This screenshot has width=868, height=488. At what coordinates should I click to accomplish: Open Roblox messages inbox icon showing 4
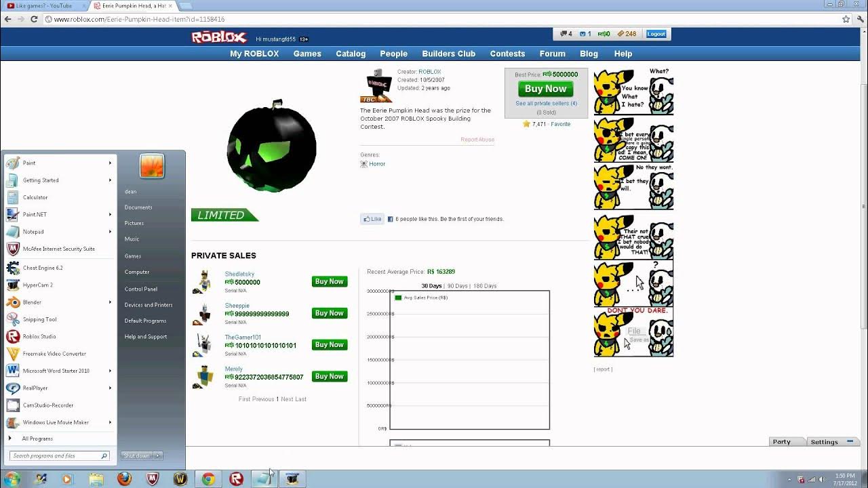click(565, 33)
